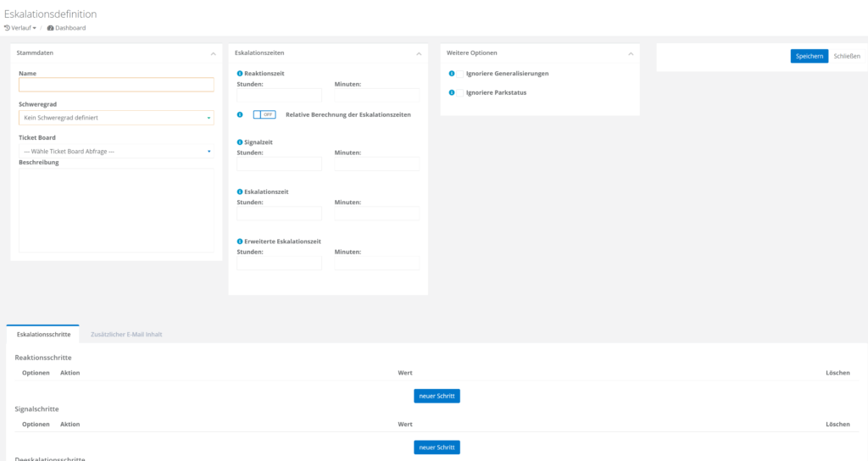868x461 pixels.
Task: Click the info icon next to Signalzeit
Action: 240,142
